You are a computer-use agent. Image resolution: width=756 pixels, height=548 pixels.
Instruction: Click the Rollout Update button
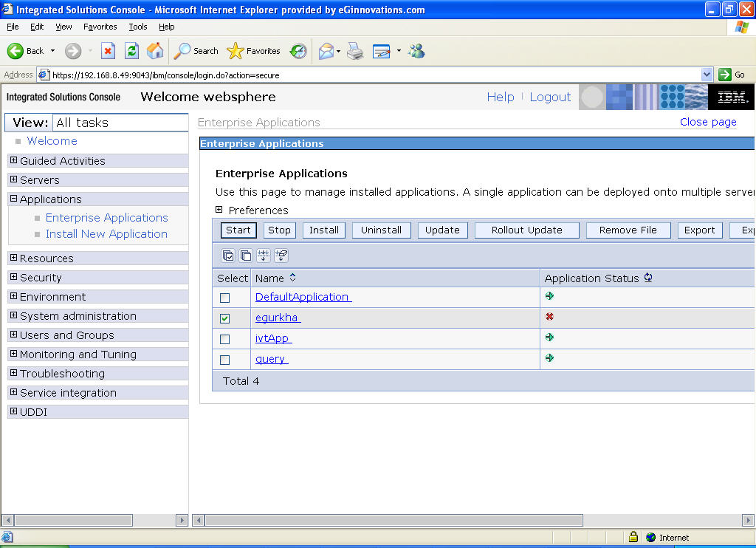pyautogui.click(x=527, y=230)
